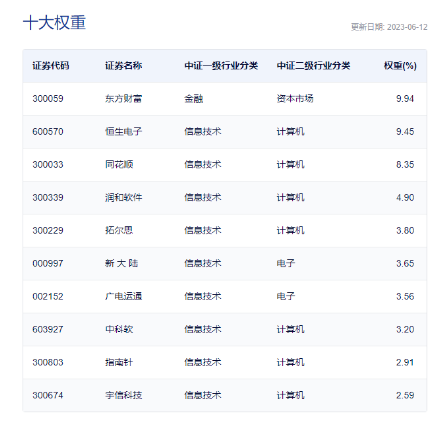Screen dimensions: 438x421
Task: Select stock name 东方财富
Action: coord(124,99)
